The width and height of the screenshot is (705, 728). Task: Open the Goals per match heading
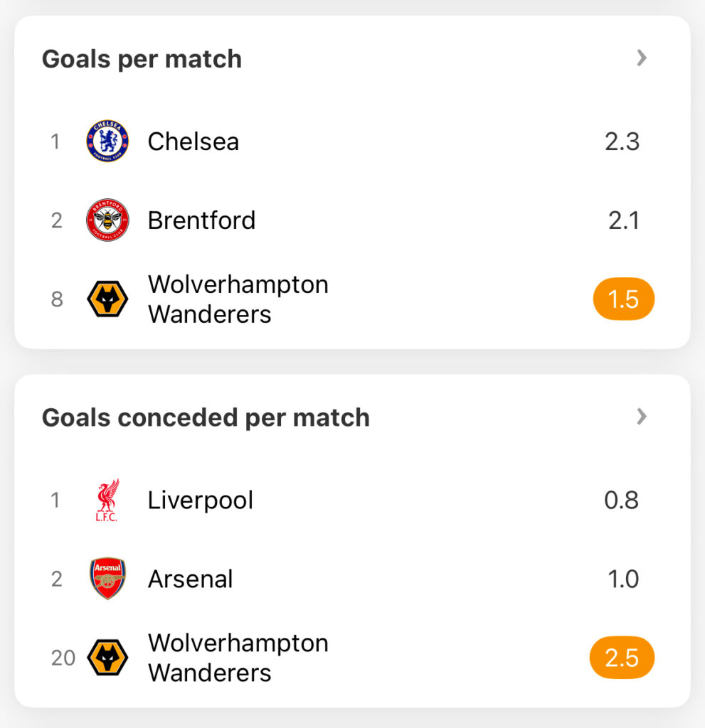142,59
